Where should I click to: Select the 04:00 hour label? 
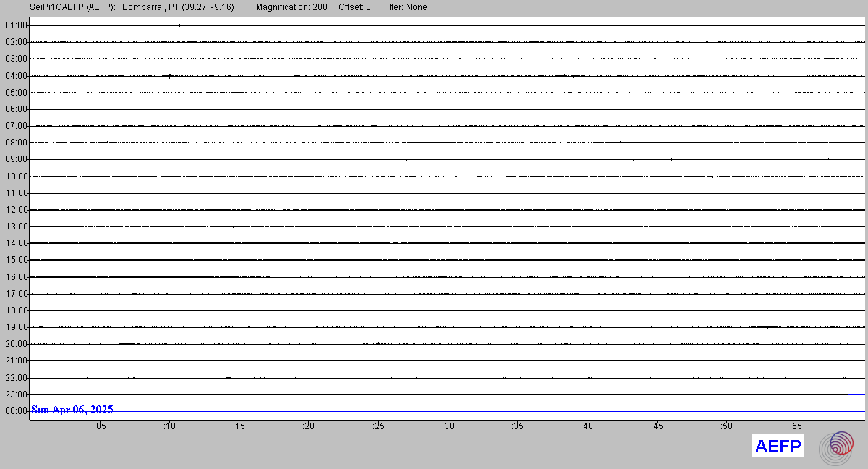point(16,76)
